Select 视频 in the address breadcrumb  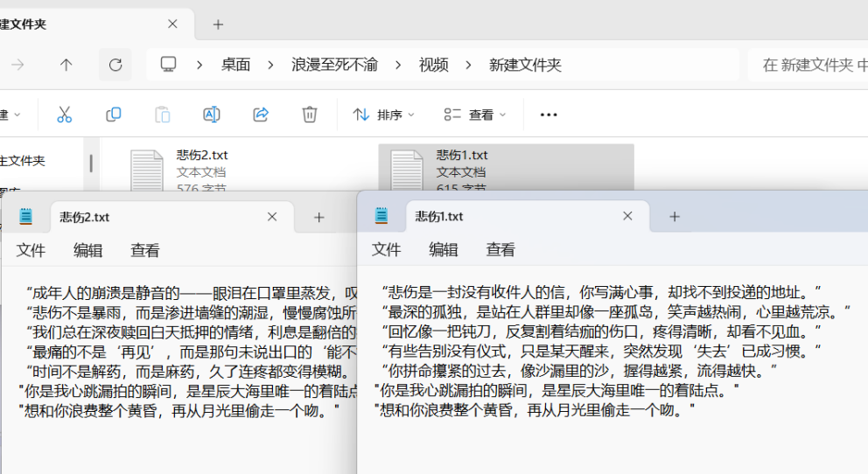point(433,66)
